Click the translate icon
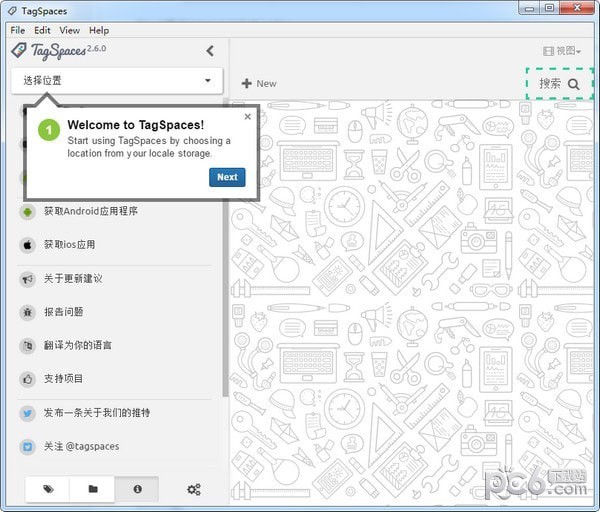 28,346
